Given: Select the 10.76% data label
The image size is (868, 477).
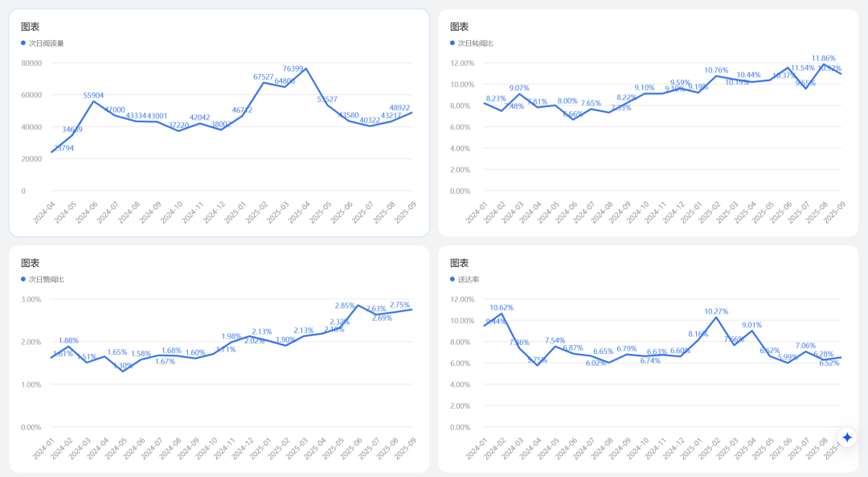Looking at the screenshot, I should coord(716,70).
